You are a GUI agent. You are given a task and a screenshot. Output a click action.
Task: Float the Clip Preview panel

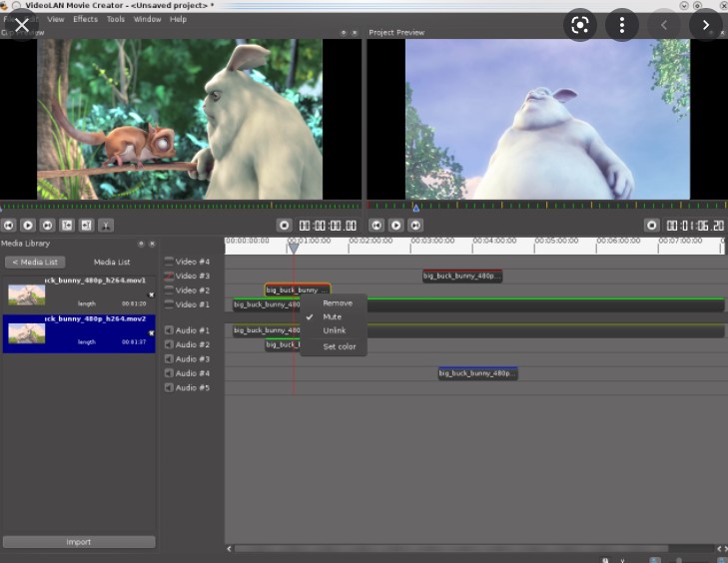click(x=344, y=33)
